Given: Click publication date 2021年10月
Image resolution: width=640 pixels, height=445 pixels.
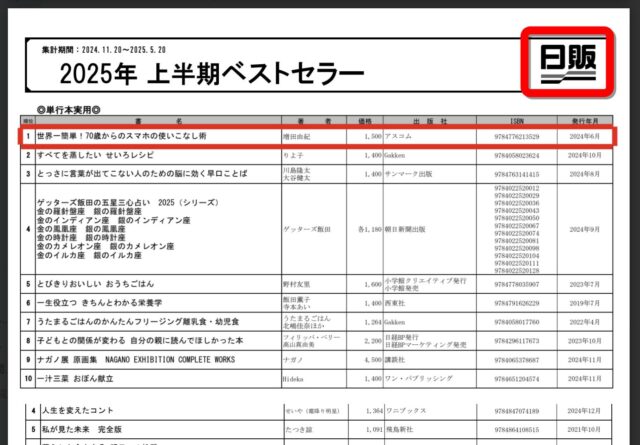Looking at the screenshot, I should [x=584, y=429].
